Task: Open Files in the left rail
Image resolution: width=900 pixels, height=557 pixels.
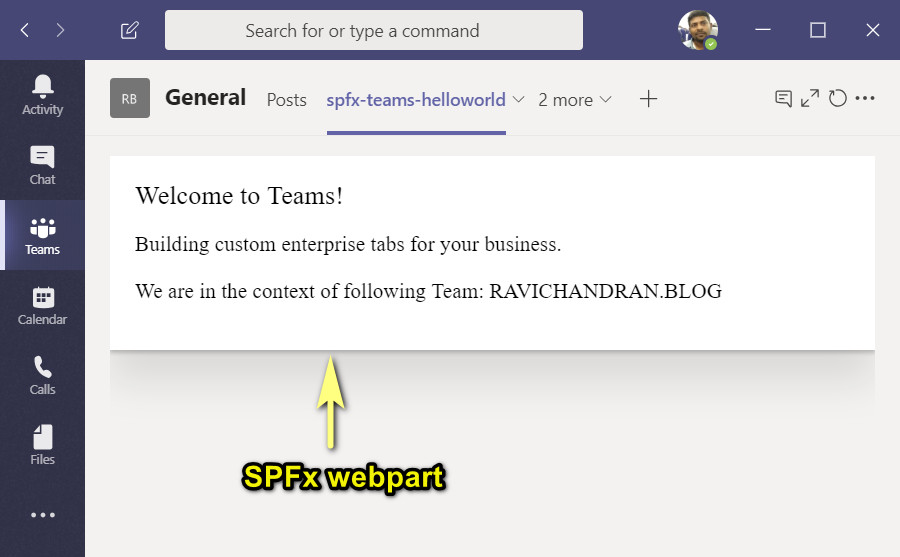Action: pyautogui.click(x=42, y=445)
